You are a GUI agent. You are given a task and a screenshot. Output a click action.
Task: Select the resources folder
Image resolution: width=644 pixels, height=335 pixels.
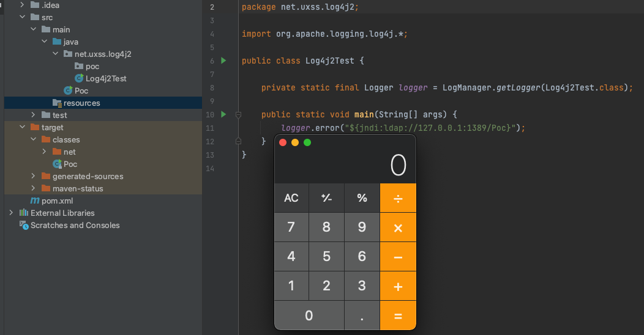pyautogui.click(x=81, y=103)
